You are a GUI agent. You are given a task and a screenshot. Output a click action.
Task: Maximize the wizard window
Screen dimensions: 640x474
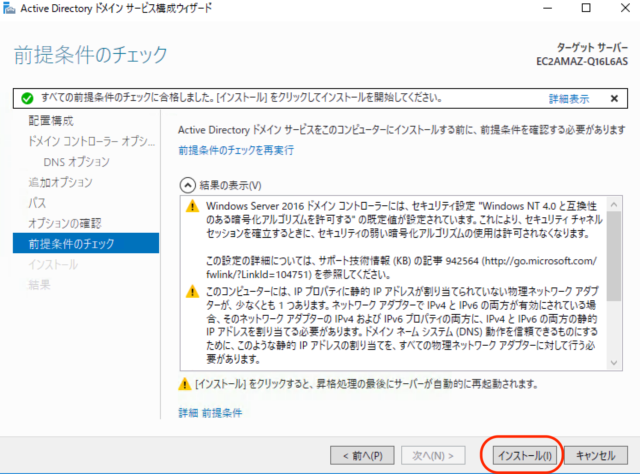click(x=586, y=8)
